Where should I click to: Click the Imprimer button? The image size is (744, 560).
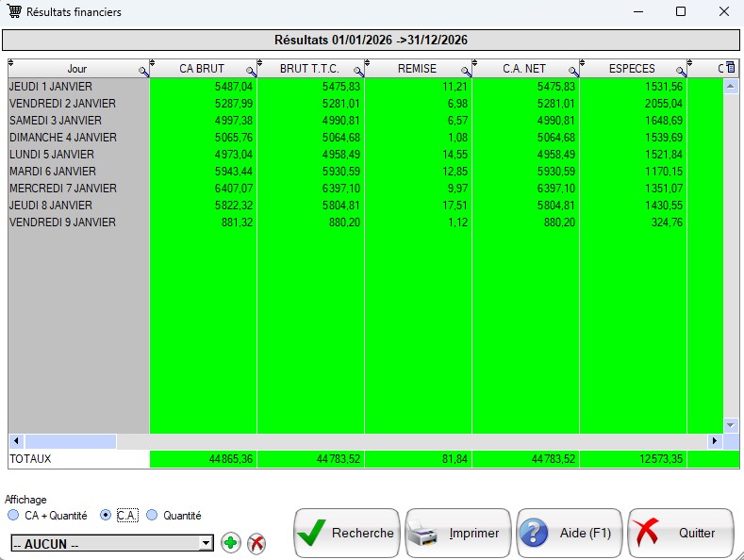coord(458,534)
